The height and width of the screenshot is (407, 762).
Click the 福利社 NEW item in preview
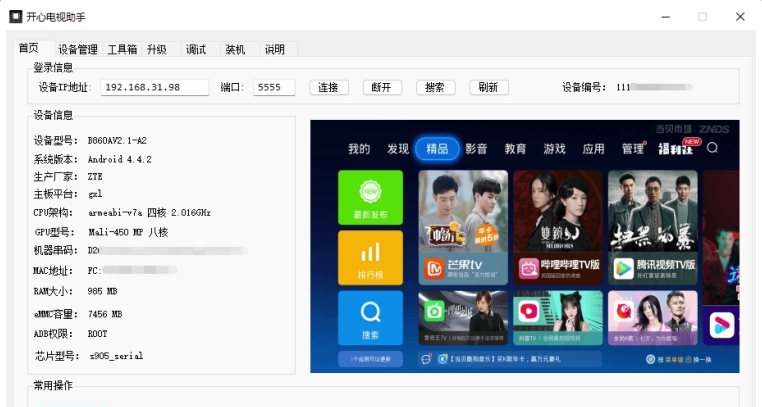pyautogui.click(x=677, y=148)
